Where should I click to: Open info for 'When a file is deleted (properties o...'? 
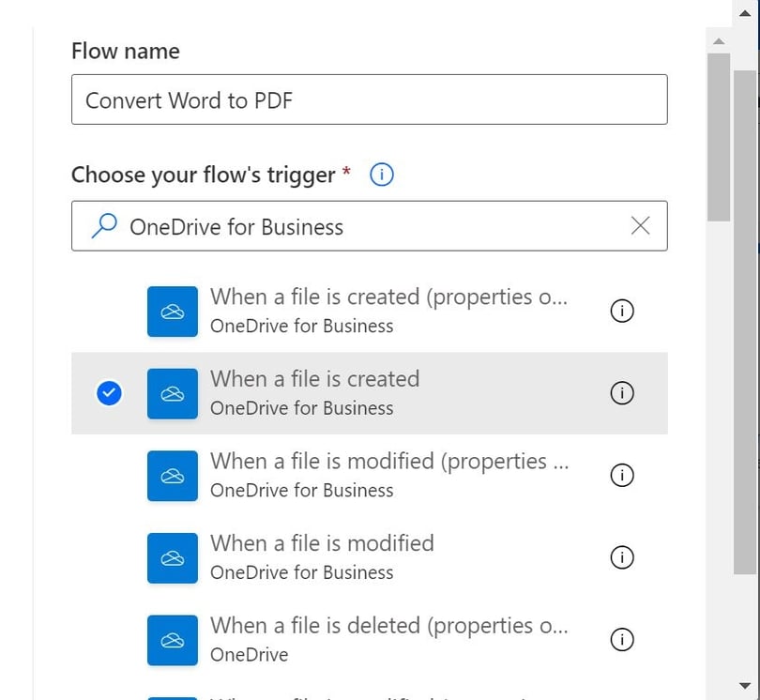[x=622, y=639]
